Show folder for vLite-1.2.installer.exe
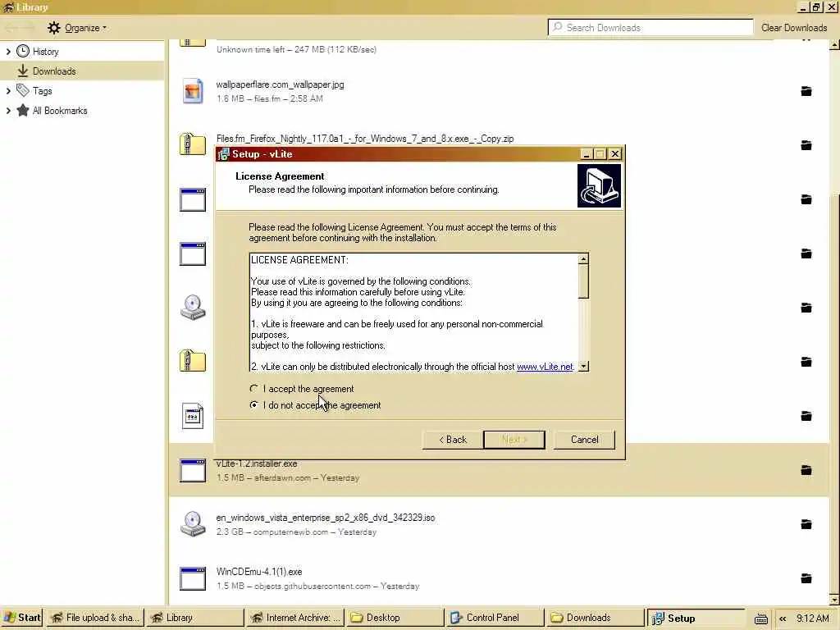The width and height of the screenshot is (840, 630). [x=806, y=470]
